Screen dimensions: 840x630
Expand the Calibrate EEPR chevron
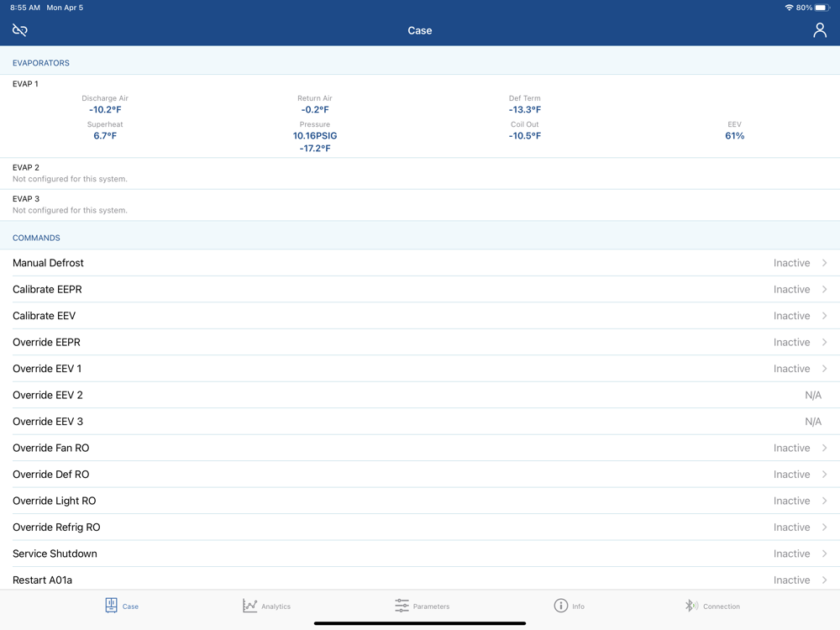pos(825,289)
